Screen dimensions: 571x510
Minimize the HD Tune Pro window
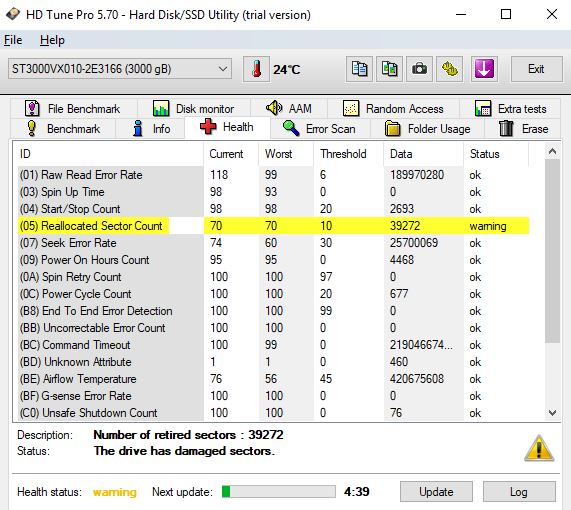461,15
